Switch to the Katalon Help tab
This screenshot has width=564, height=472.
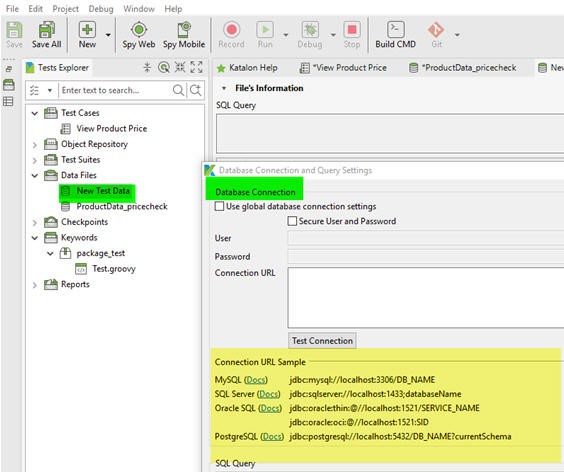[x=247, y=68]
